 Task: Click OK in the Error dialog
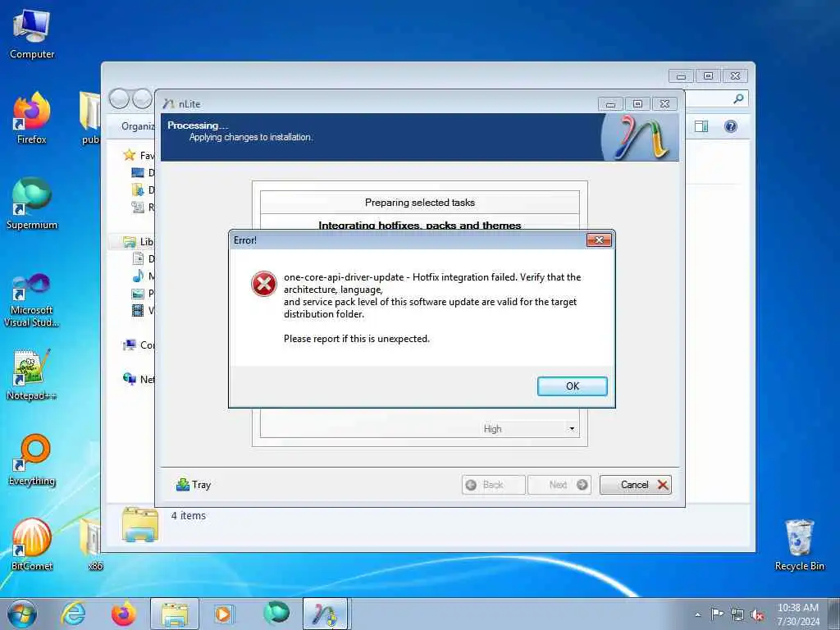click(x=572, y=386)
